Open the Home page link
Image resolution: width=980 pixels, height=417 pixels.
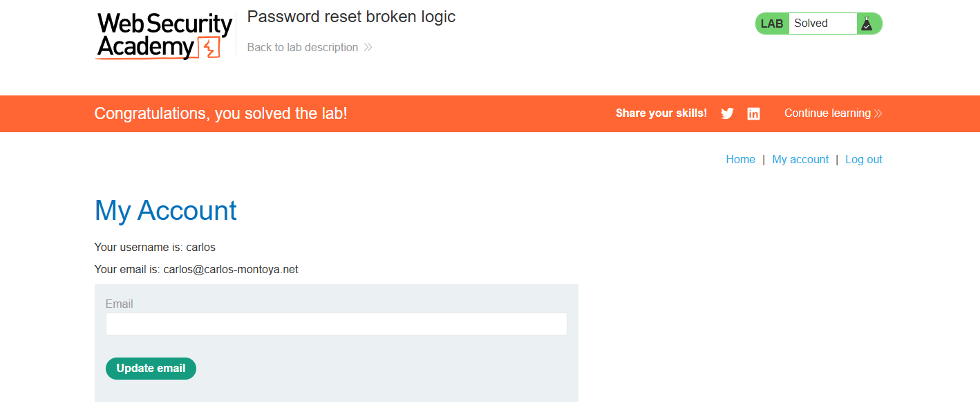point(740,160)
